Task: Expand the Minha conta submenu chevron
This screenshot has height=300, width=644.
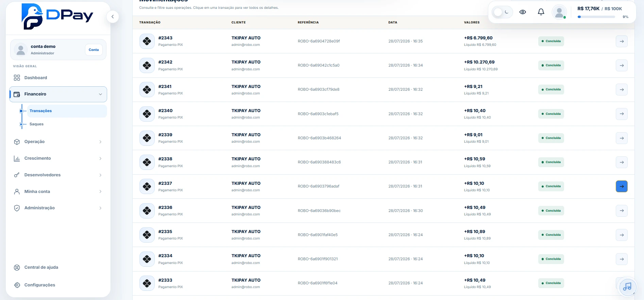Action: tap(100, 192)
